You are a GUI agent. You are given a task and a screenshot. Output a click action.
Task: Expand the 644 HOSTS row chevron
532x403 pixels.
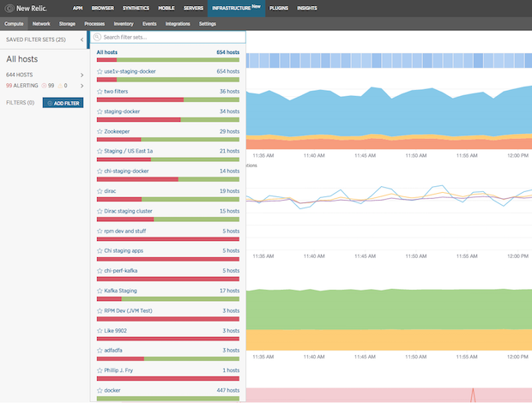pyautogui.click(x=82, y=75)
